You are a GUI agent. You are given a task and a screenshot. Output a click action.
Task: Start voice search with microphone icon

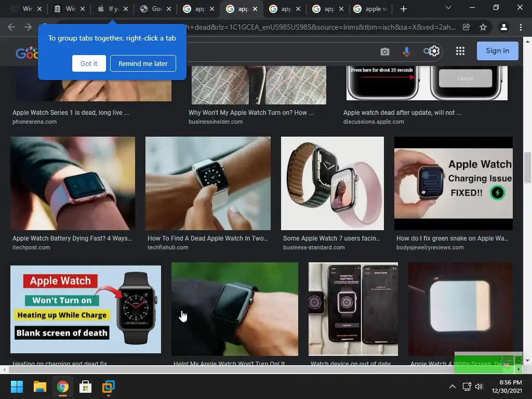click(x=406, y=51)
